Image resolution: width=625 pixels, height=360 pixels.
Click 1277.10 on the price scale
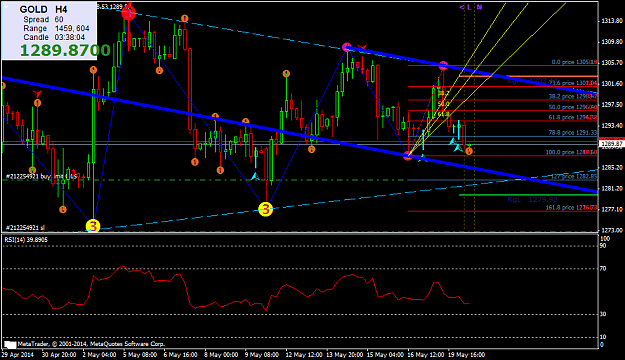(611, 209)
